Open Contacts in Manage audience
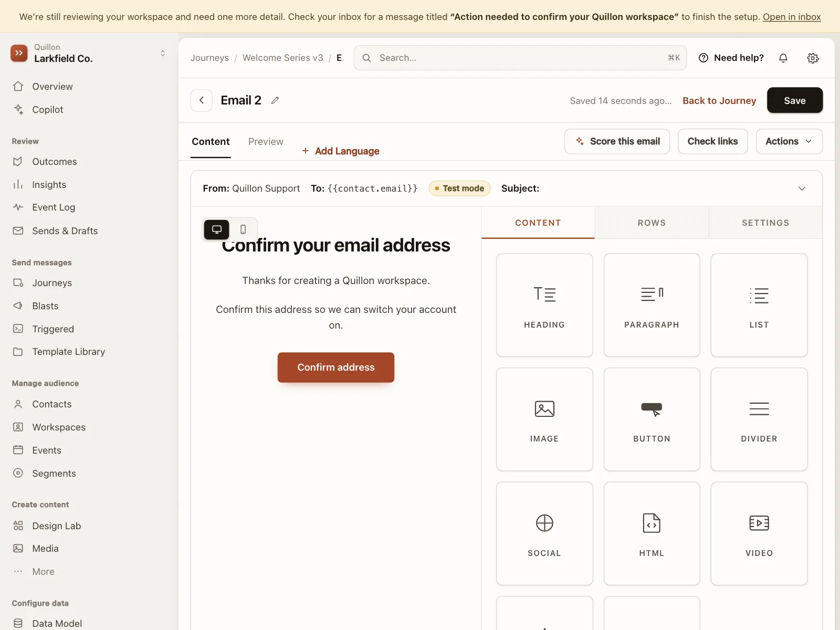Viewport: 840px width, 630px height. coord(51,404)
